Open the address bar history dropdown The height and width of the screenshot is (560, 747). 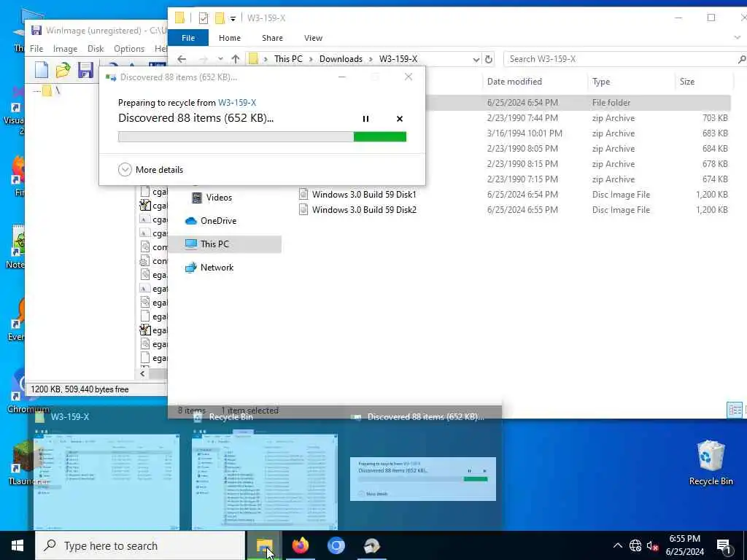476,59
